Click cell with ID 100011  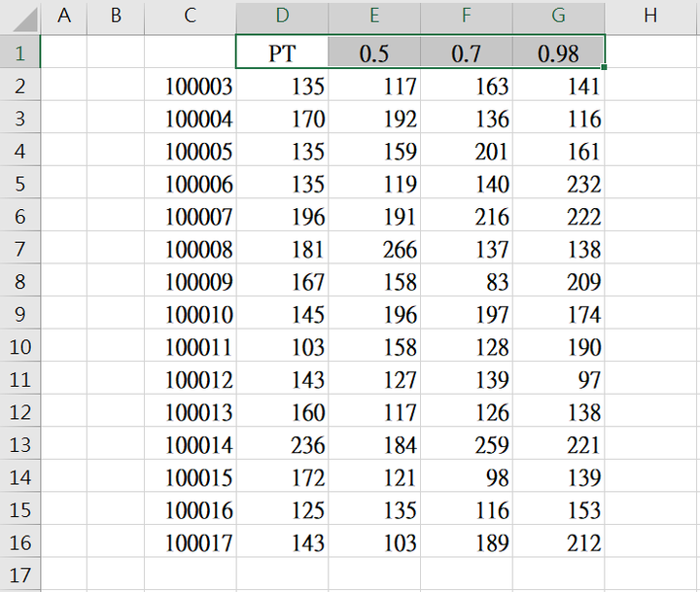pos(191,345)
